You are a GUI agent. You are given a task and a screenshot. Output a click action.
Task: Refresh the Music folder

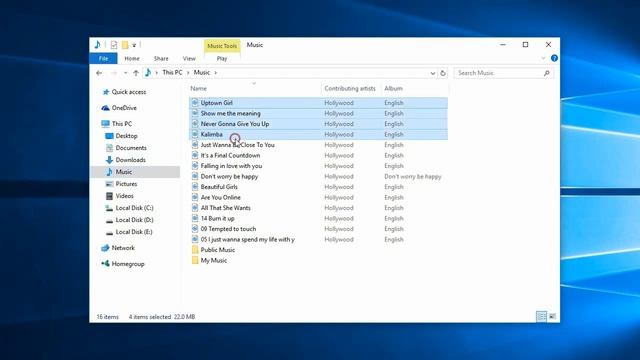[443, 73]
